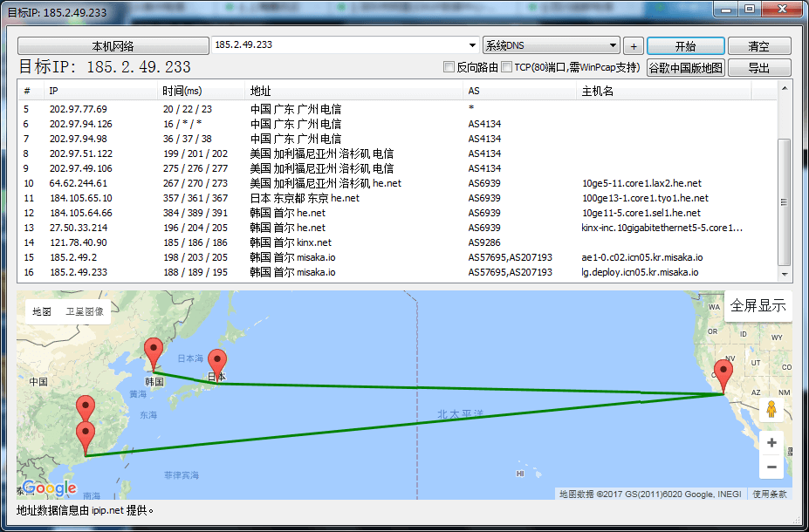Zoom out on the map
The width and height of the screenshot is (809, 532).
tap(771, 468)
